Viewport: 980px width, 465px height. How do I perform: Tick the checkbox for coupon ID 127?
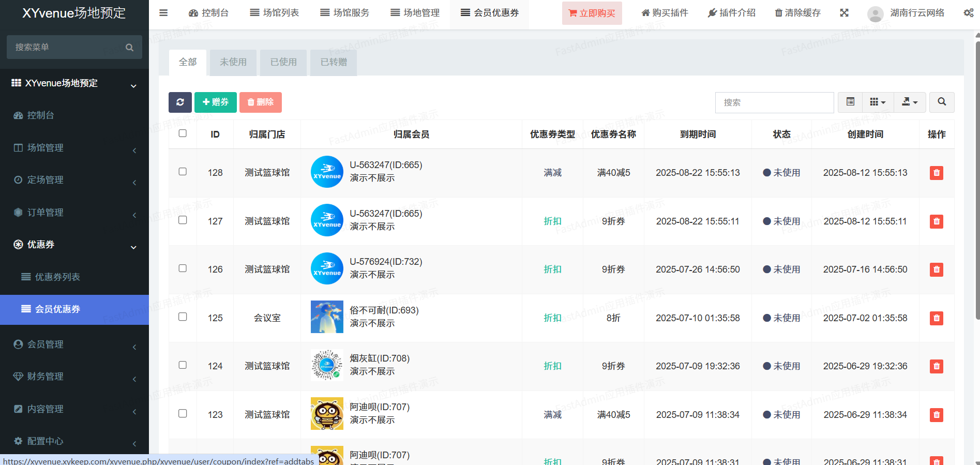pos(183,220)
